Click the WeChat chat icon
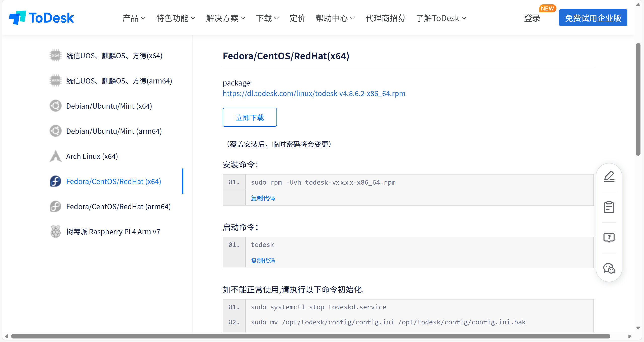The width and height of the screenshot is (644, 342). (x=609, y=268)
